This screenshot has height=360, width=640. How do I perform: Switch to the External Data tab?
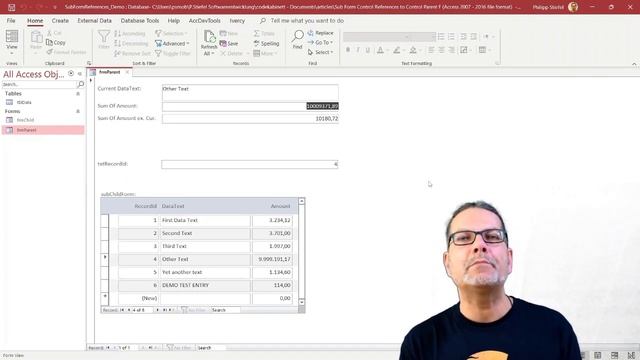click(94, 20)
